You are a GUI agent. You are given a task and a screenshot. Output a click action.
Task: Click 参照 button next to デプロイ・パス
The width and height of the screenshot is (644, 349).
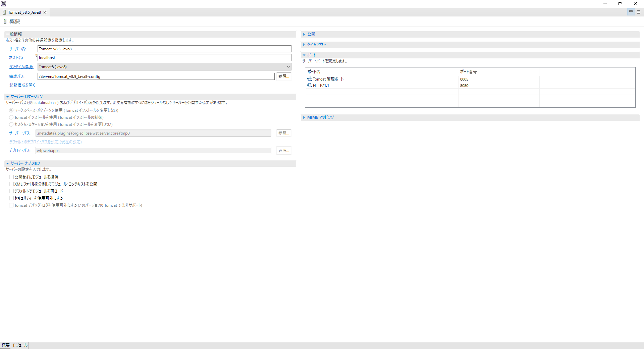(x=284, y=151)
